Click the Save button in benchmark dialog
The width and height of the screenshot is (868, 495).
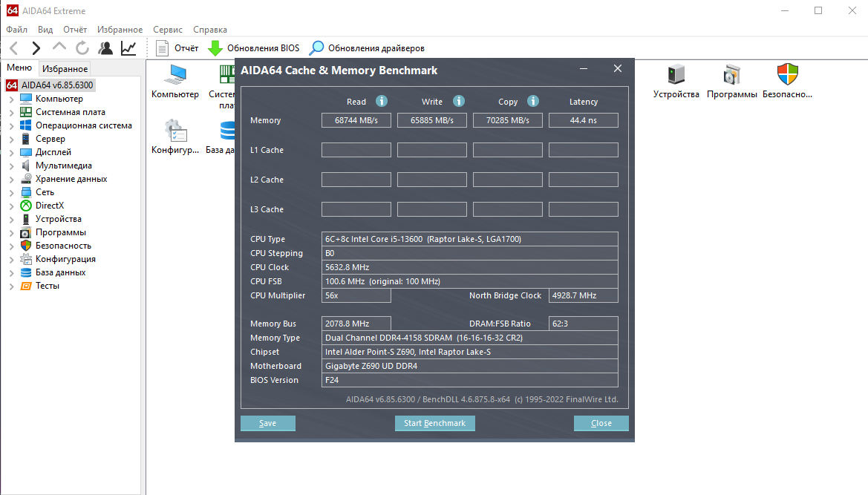click(268, 423)
